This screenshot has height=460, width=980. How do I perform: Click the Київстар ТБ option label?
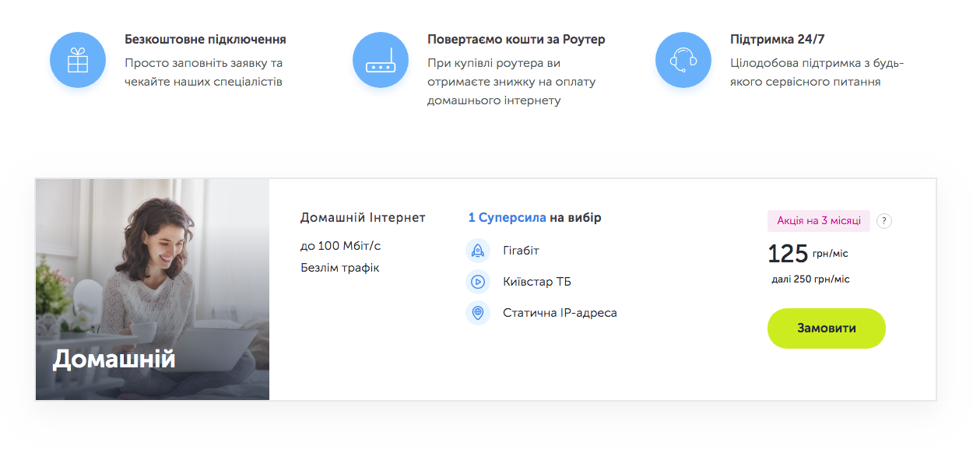click(537, 282)
